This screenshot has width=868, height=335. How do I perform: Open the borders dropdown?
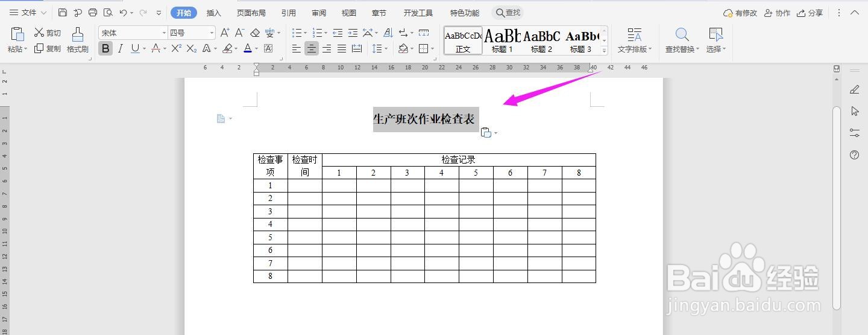(432, 49)
